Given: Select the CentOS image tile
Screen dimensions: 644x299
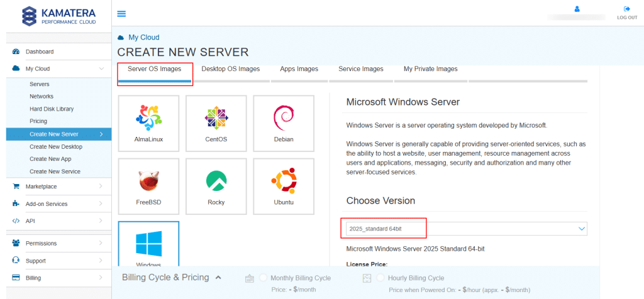Looking at the screenshot, I should [x=216, y=124].
